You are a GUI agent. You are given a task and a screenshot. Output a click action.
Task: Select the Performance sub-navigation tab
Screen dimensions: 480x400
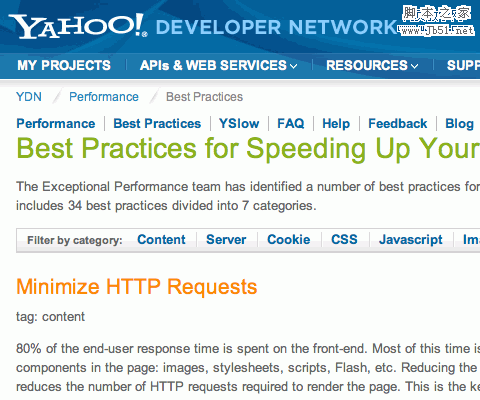56,124
